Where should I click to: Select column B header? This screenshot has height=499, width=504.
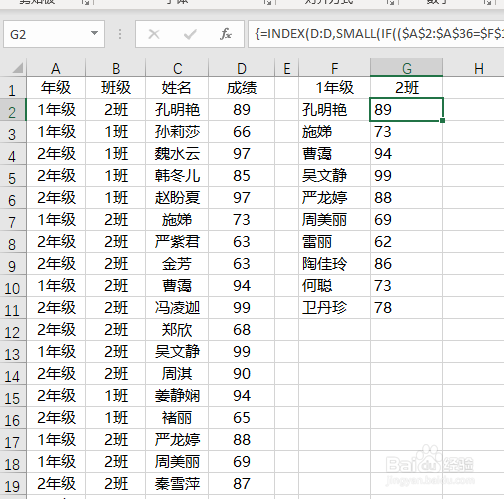[x=116, y=68]
